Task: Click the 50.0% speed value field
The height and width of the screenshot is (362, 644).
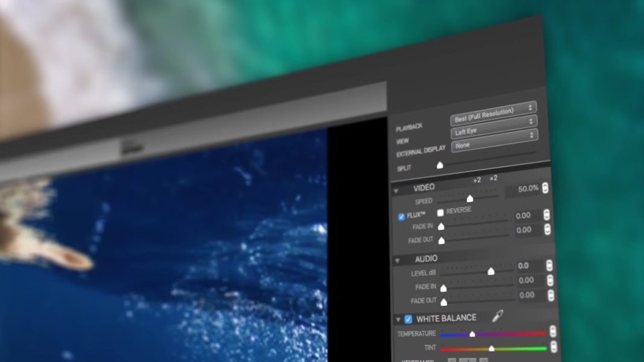Action: (528, 188)
